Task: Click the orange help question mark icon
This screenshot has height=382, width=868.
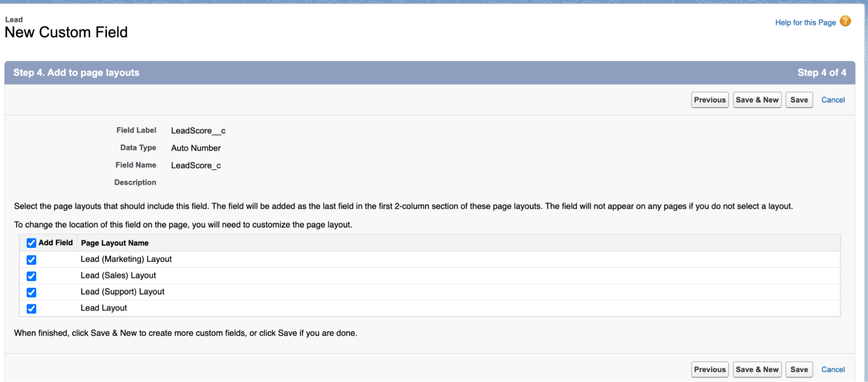Action: pos(845,21)
